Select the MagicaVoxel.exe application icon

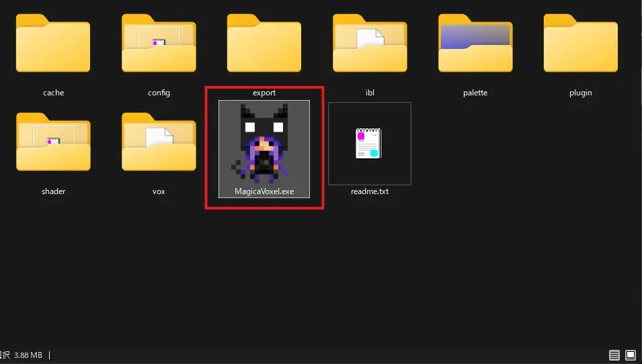click(264, 143)
